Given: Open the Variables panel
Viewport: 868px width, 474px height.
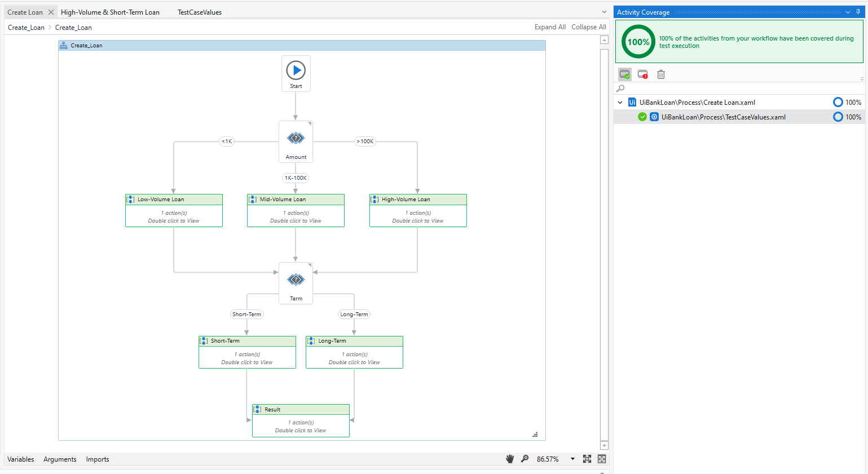Looking at the screenshot, I should (21, 459).
